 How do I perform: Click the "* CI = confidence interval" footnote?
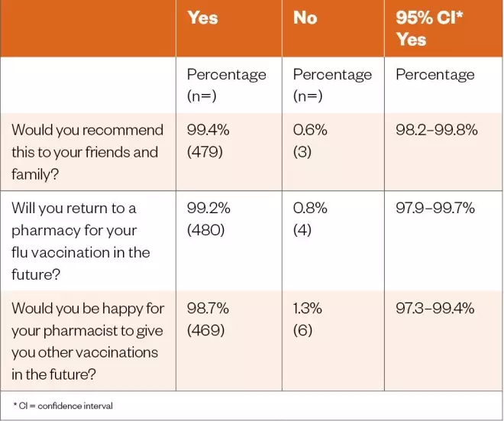[63, 406]
